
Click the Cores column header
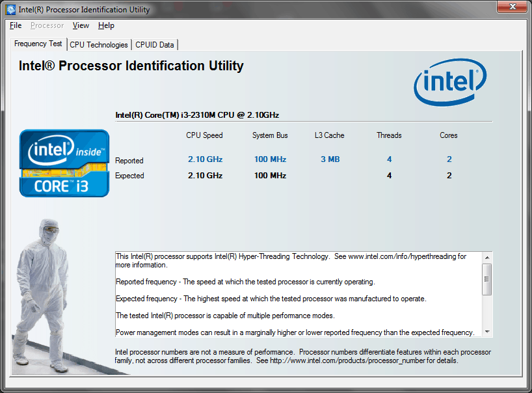449,135
